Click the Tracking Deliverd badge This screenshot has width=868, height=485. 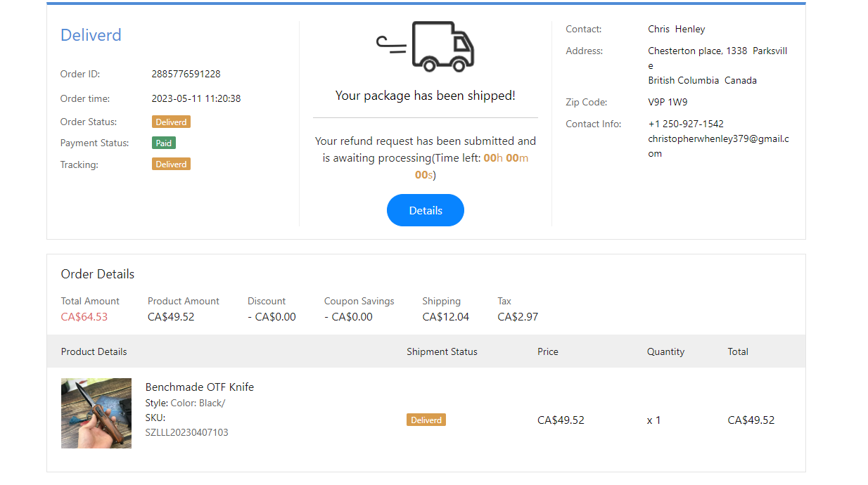171,164
